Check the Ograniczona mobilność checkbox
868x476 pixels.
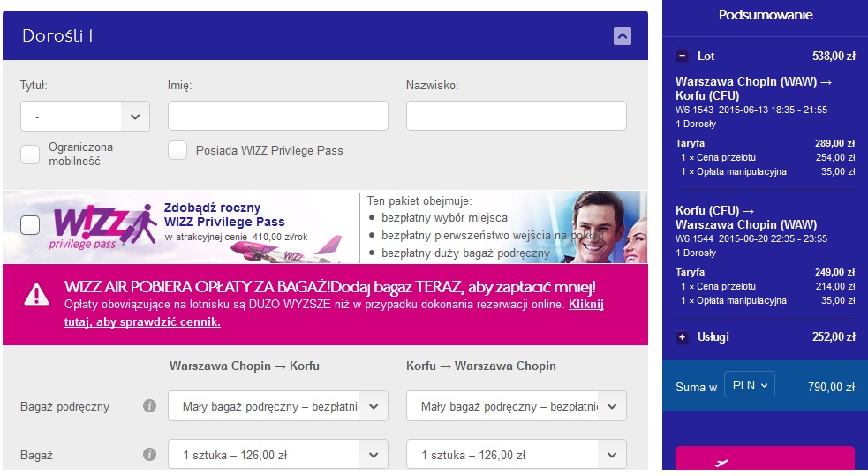30,155
